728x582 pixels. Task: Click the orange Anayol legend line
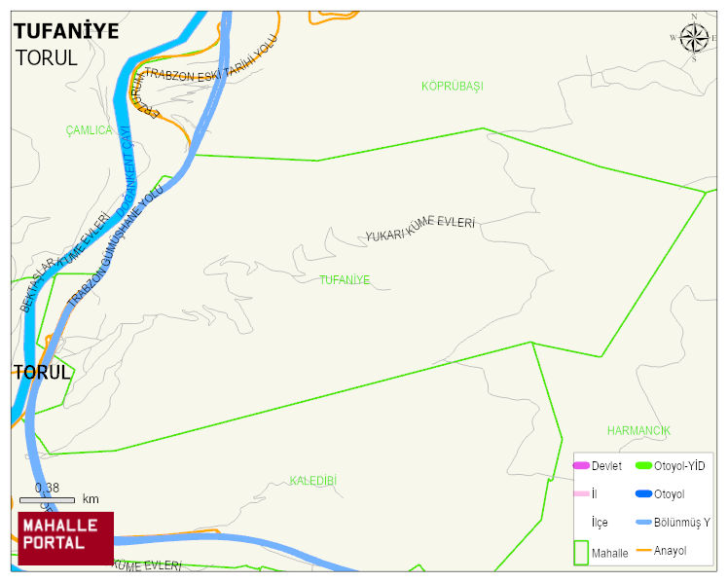643,551
